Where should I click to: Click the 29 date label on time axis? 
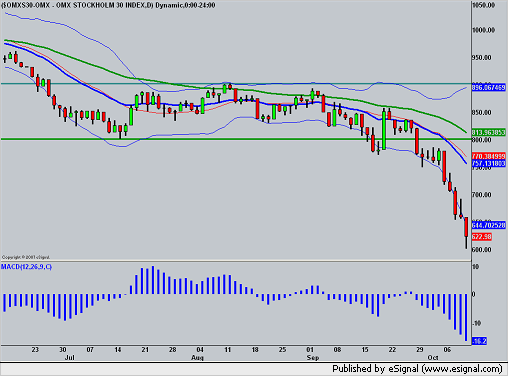tap(420, 350)
